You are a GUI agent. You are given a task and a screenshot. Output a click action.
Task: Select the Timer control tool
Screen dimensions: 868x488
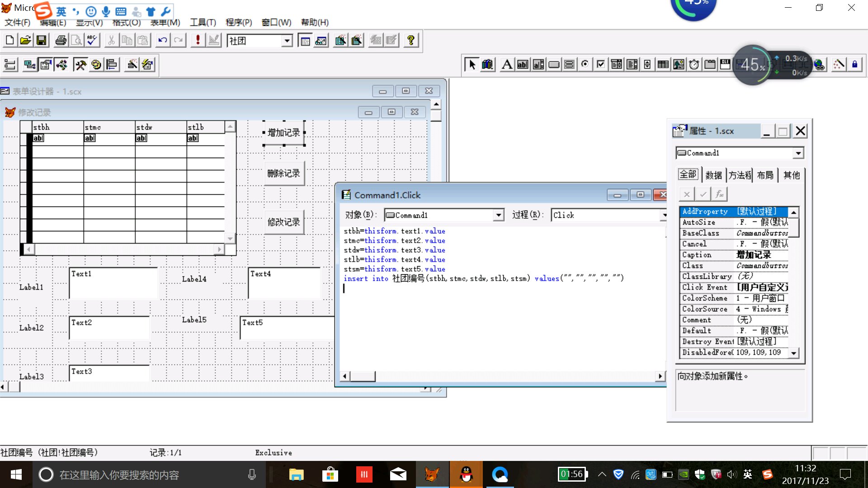click(694, 65)
